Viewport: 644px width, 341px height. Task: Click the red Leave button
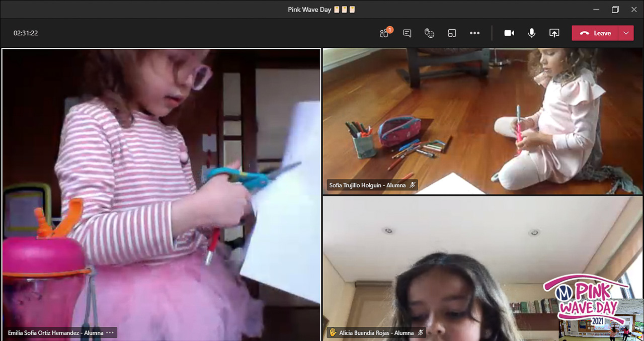(x=596, y=33)
